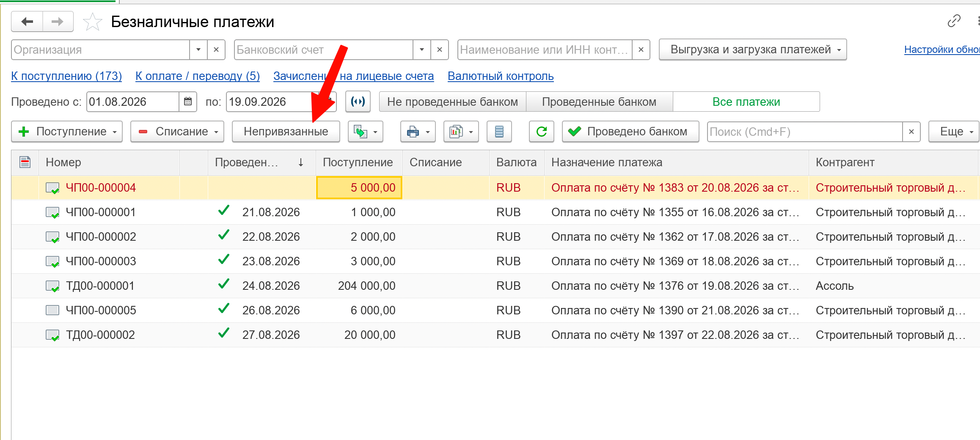Click document icon of row ЧП00-000005
Viewport: 980px width, 440px height.
tap(52, 311)
